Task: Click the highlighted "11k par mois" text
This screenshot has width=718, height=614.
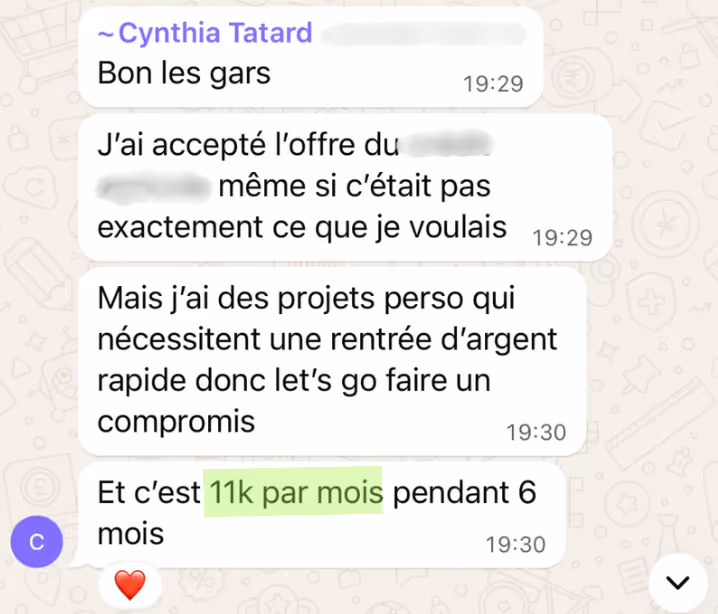Action: click(x=293, y=491)
